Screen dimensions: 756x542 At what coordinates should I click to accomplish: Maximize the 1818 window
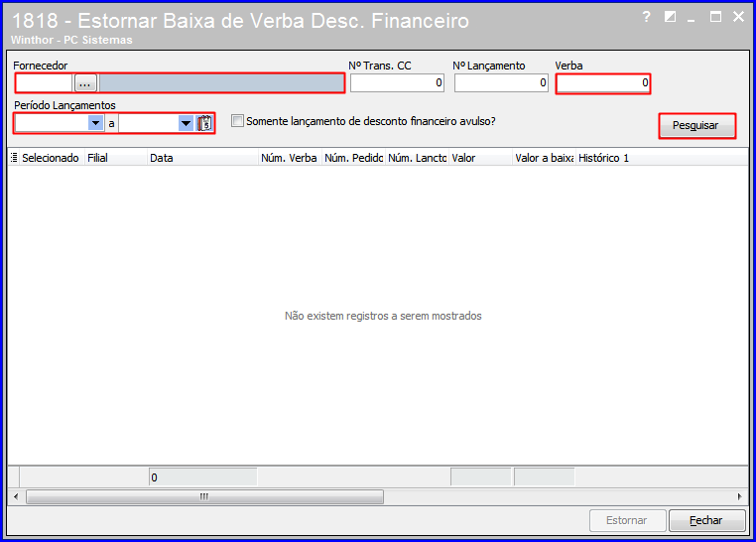point(715,17)
